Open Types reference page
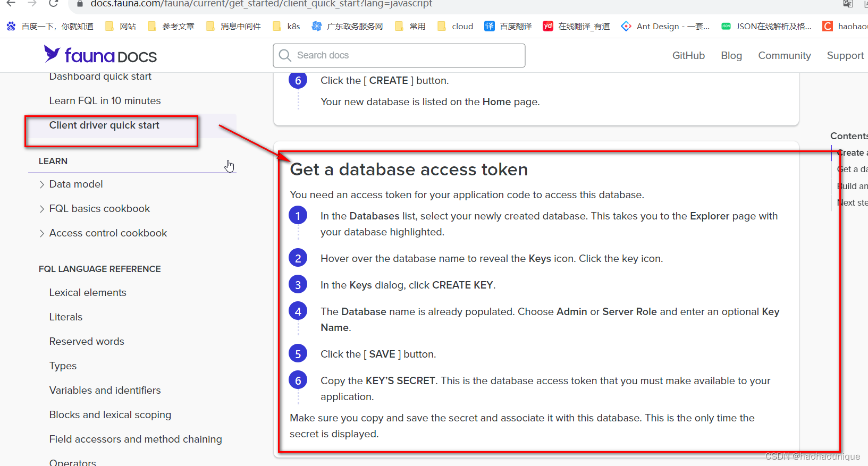 click(63, 366)
